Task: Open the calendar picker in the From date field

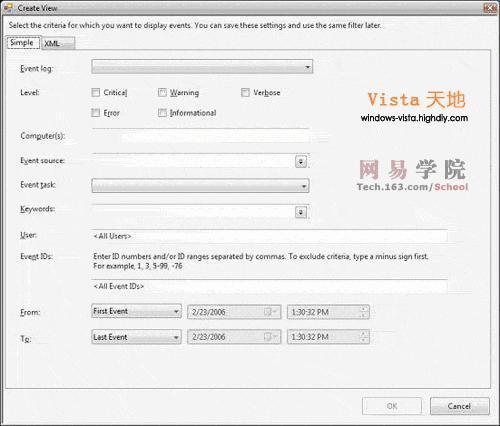Action: [270, 312]
